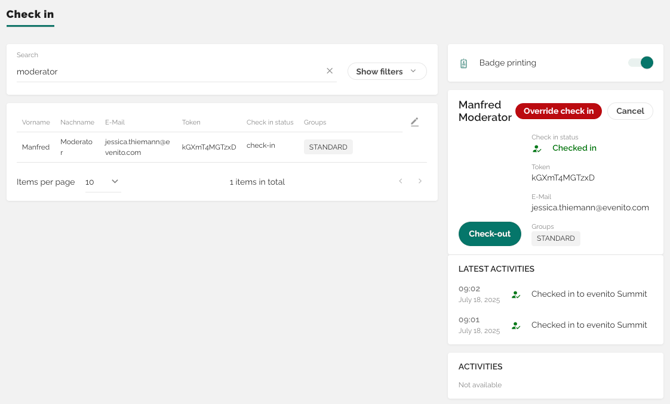Clear the search field text

coord(329,71)
